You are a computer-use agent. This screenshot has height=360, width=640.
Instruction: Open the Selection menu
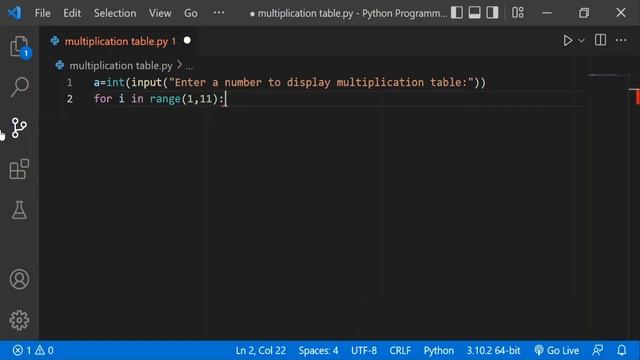click(115, 13)
